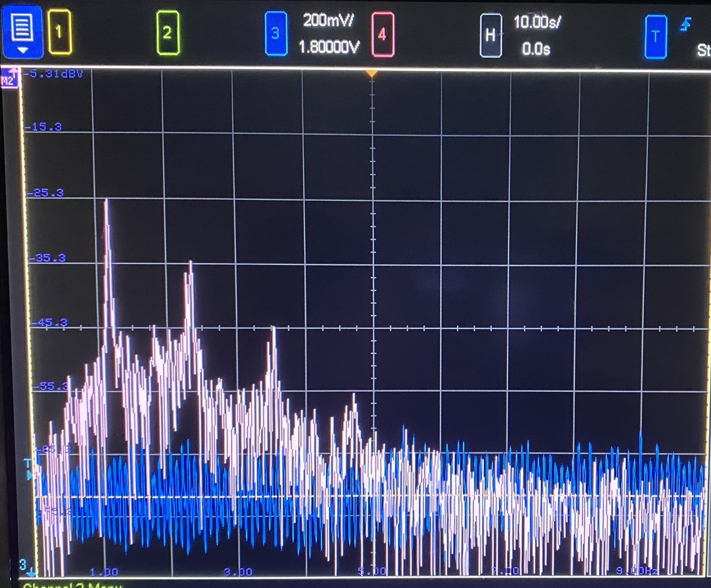The width and height of the screenshot is (711, 588).
Task: Tap the 3.00 frequency axis label
Action: click(x=238, y=572)
